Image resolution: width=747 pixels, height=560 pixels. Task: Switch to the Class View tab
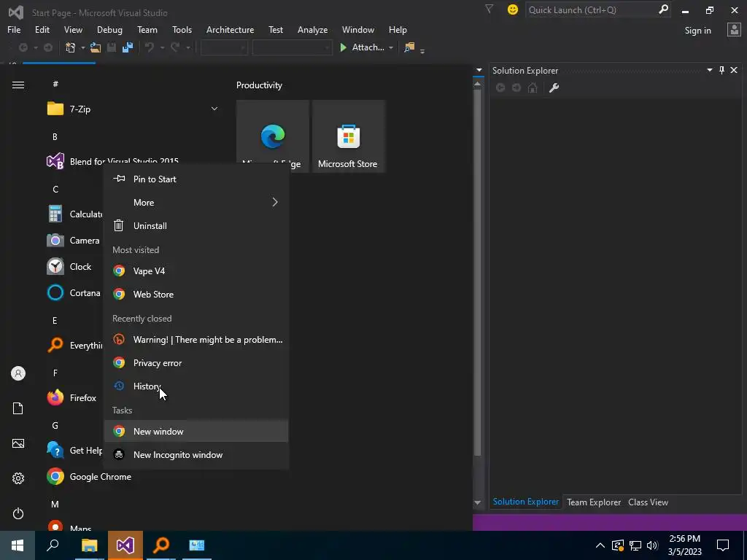[648, 502]
